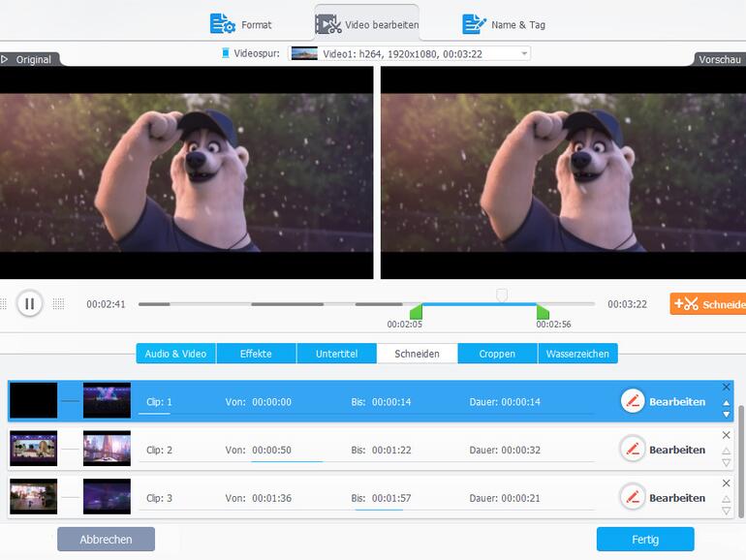Open the Croppen tab

[x=497, y=354]
